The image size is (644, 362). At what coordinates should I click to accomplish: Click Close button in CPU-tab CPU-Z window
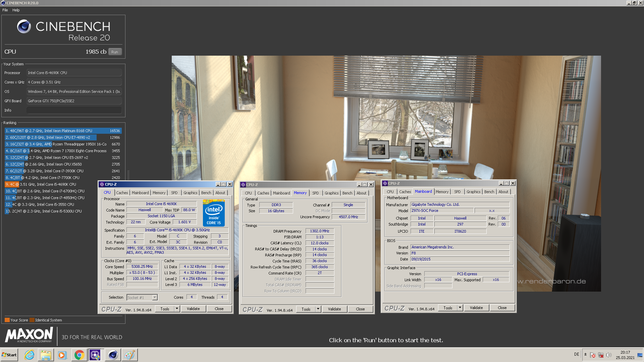click(219, 309)
